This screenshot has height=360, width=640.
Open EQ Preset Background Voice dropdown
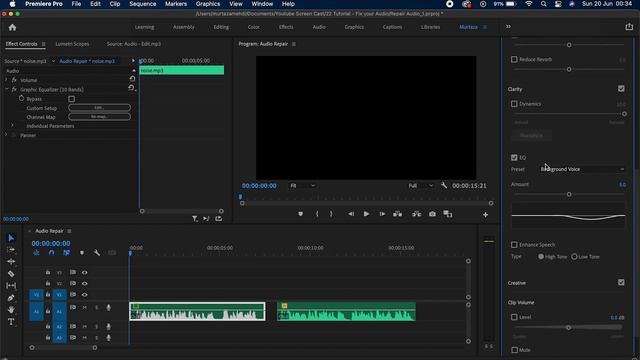point(582,169)
